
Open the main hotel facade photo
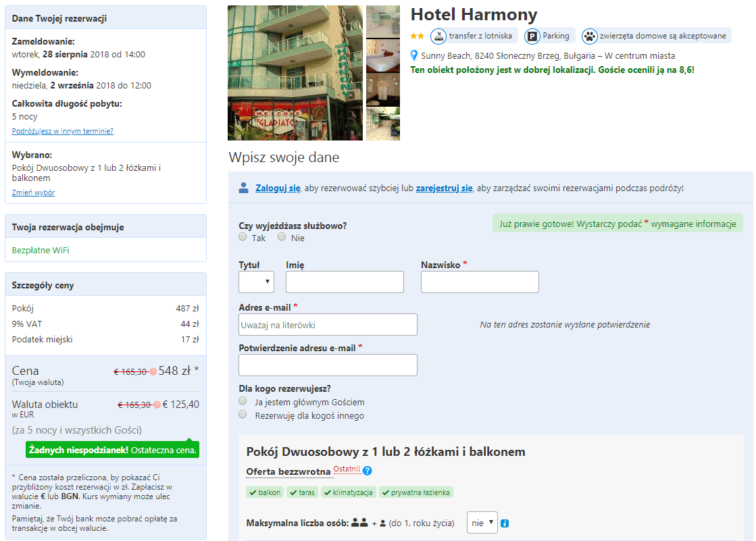[x=295, y=73]
